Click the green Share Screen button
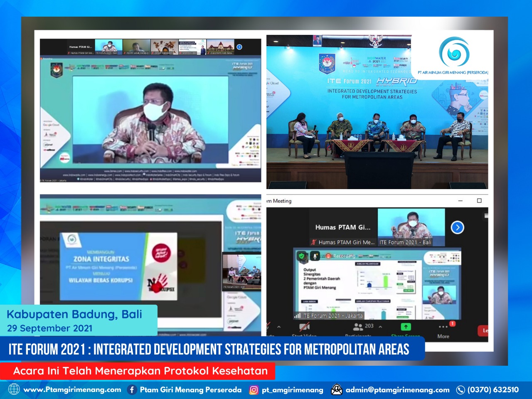The height and width of the screenshot is (399, 532). (406, 326)
